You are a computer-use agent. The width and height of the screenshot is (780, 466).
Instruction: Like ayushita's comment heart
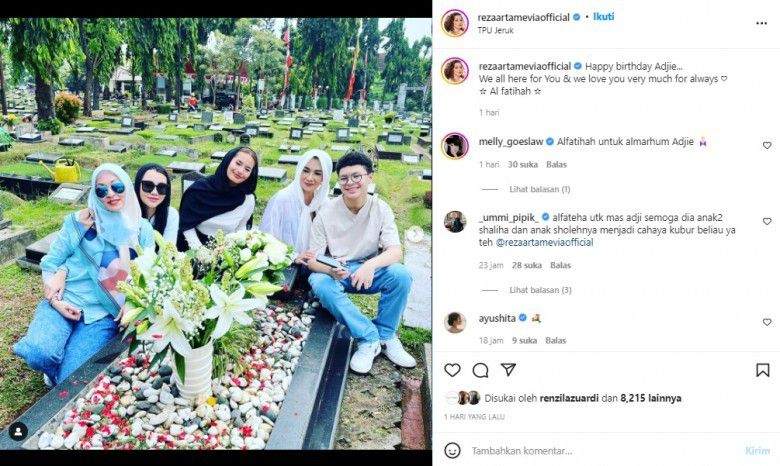[767, 322]
